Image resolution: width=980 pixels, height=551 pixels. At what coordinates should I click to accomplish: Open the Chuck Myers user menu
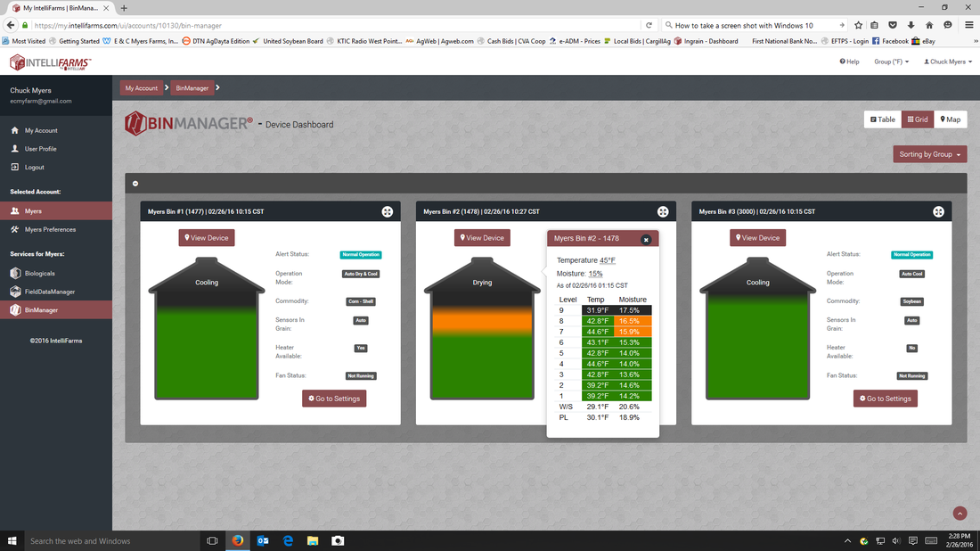pos(948,62)
